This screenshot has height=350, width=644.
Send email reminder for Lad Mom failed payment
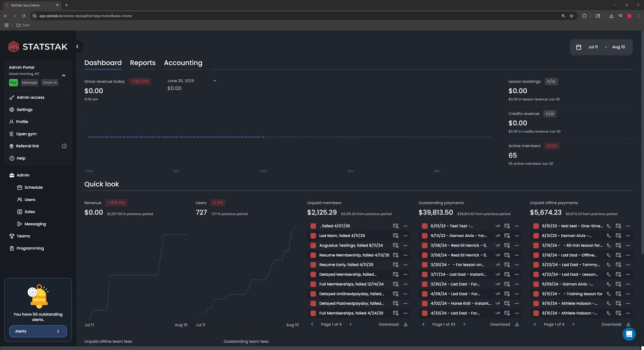[395, 236]
